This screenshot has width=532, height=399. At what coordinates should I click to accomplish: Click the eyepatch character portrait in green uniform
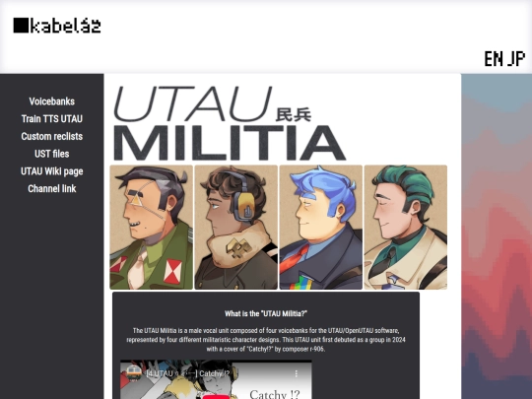pyautogui.click(x=152, y=228)
